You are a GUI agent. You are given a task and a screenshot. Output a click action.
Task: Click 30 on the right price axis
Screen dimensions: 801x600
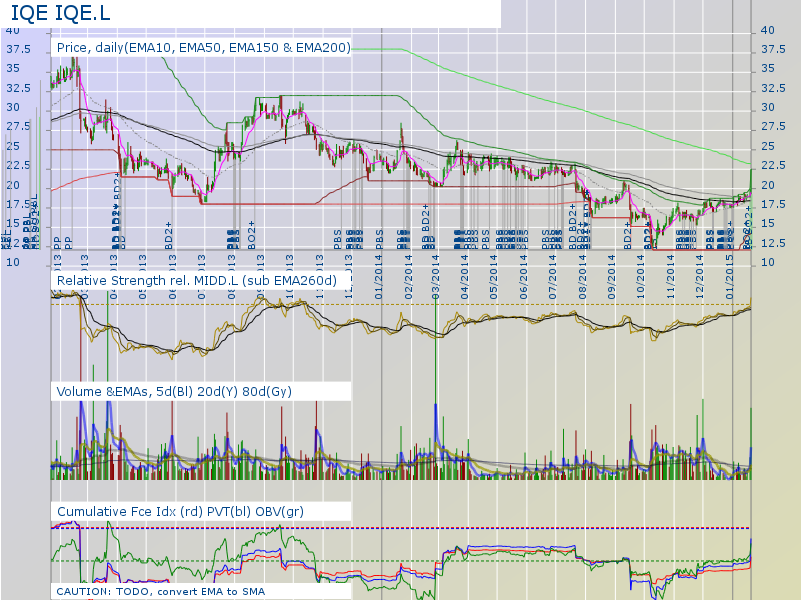click(768, 107)
